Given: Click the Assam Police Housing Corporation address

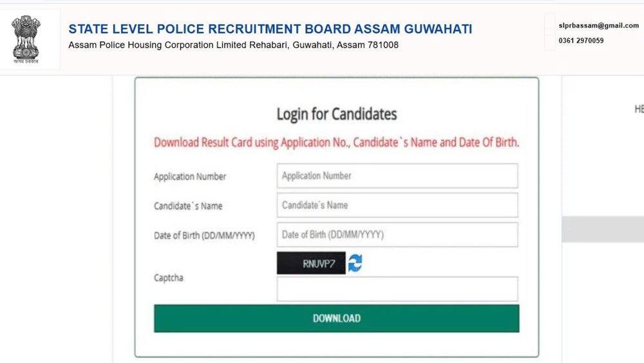Looking at the screenshot, I should click(233, 45).
